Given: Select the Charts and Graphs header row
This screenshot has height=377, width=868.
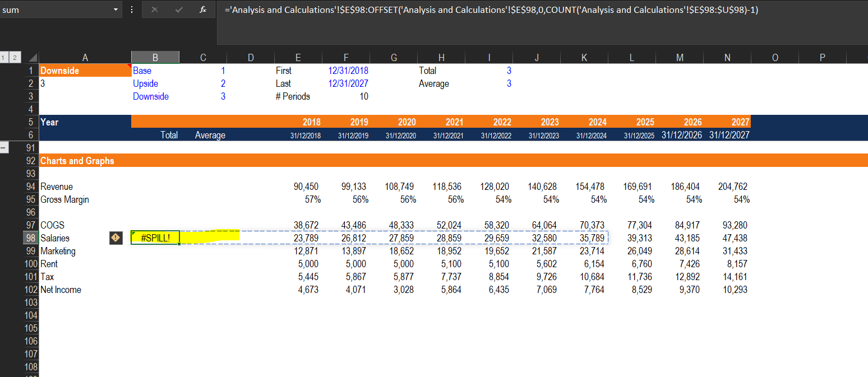Looking at the screenshot, I should [454, 161].
